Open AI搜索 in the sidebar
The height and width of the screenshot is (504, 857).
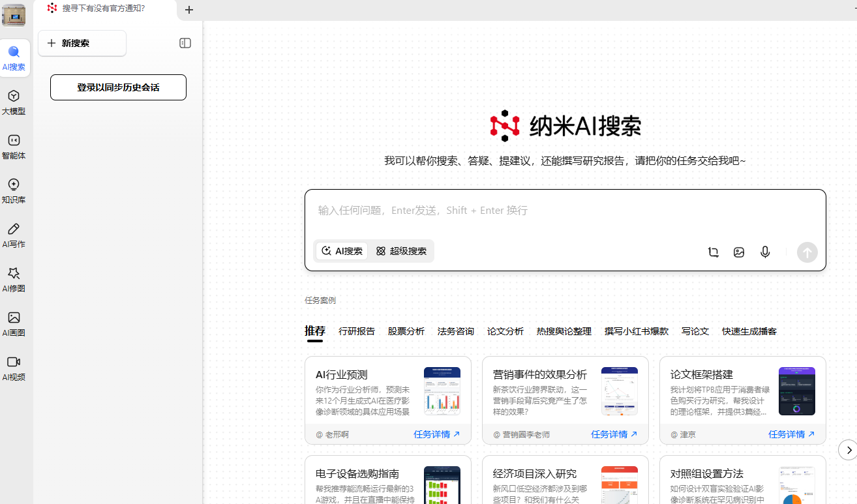[x=14, y=58]
